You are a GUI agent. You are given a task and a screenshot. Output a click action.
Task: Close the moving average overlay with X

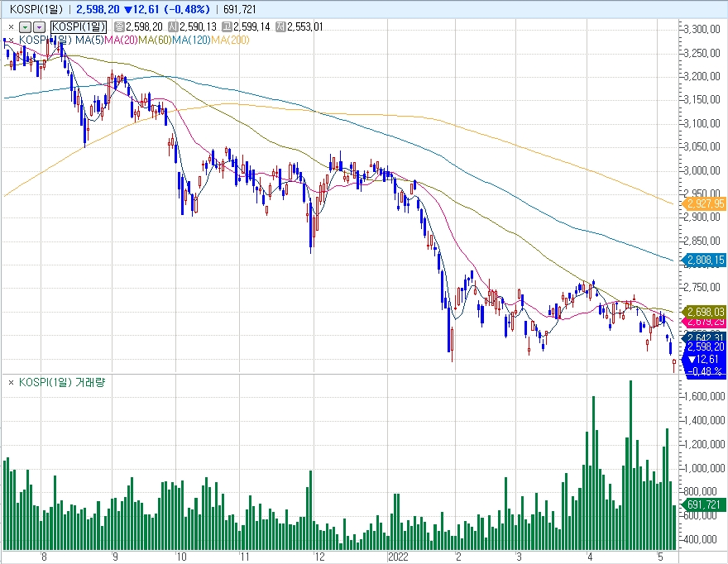click(x=11, y=40)
